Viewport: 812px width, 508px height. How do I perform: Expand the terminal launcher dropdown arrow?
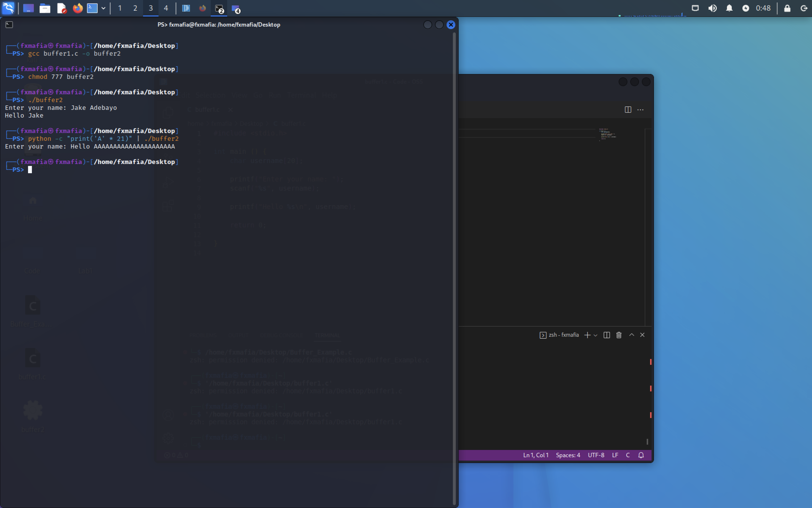click(x=103, y=8)
